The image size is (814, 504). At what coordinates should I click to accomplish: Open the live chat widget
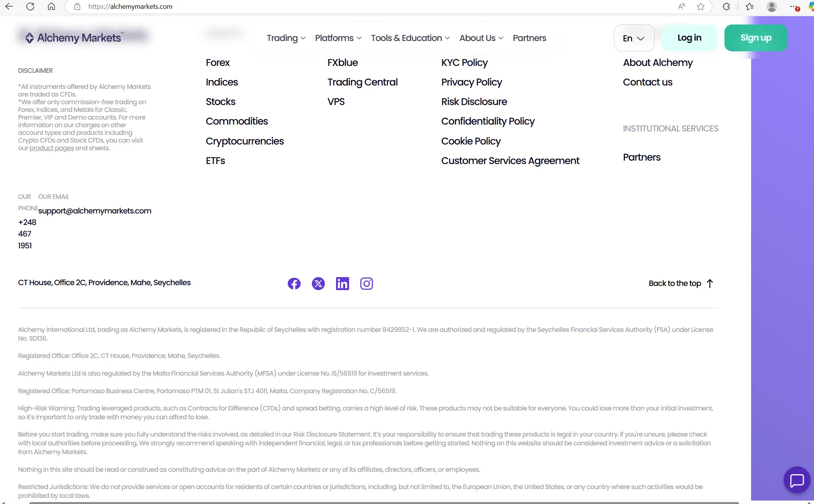tap(797, 480)
